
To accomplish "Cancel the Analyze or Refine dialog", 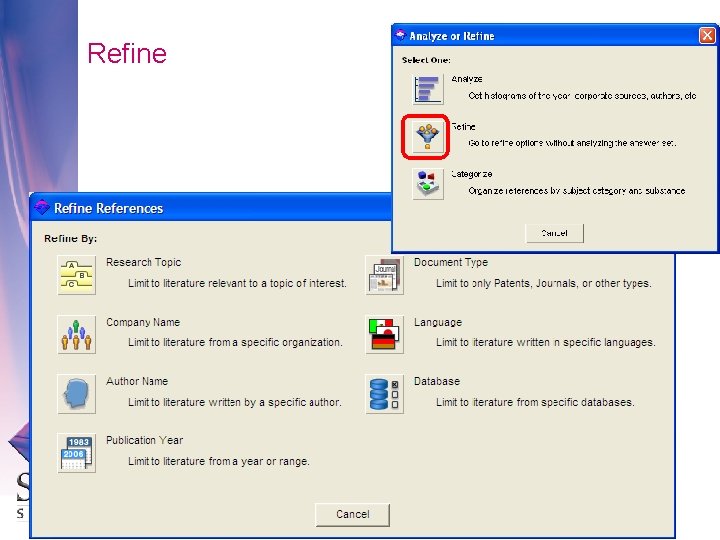I will coord(555,233).
